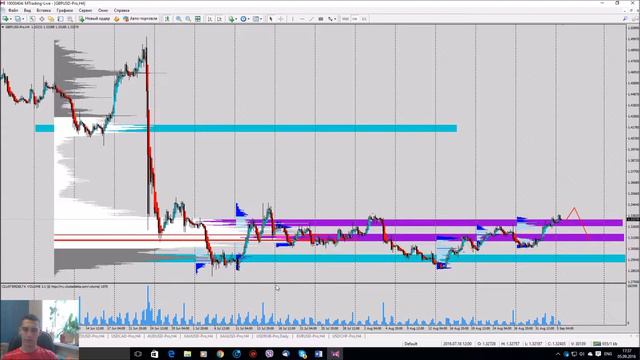Screen dimensions: 640x360
Task: Switch to USDCAD-Pro,H4 chart tab
Action: pos(126,336)
